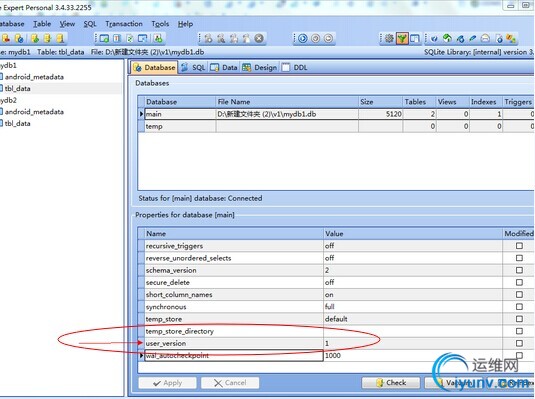Click the first database icon in the toolbar
Screen dimensions: 535x399
(x=6, y=38)
